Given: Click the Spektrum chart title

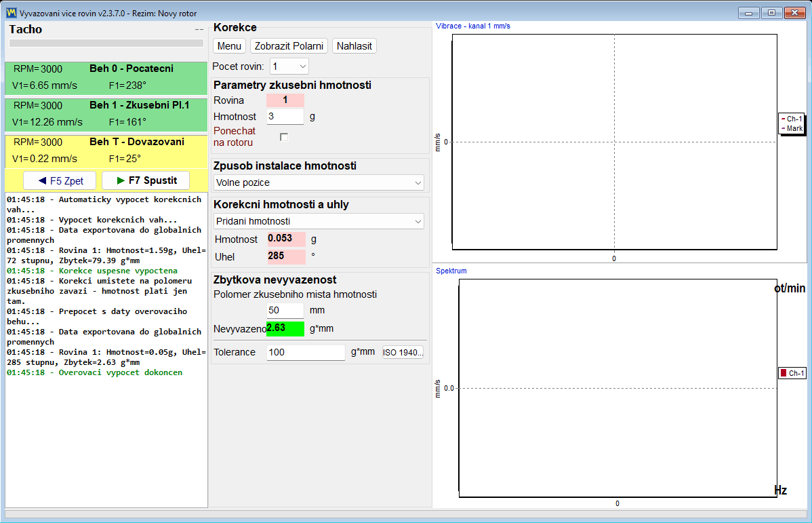Looking at the screenshot, I should point(451,271).
